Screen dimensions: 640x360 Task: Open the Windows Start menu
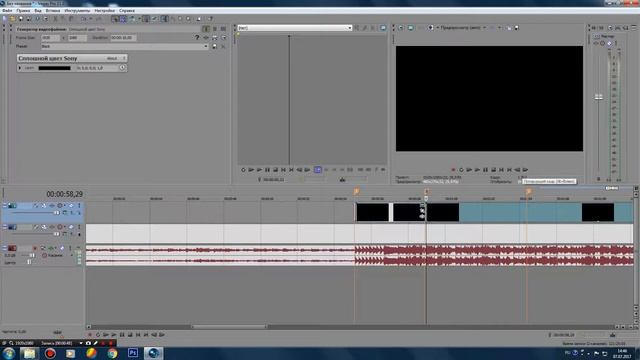coord(9,353)
